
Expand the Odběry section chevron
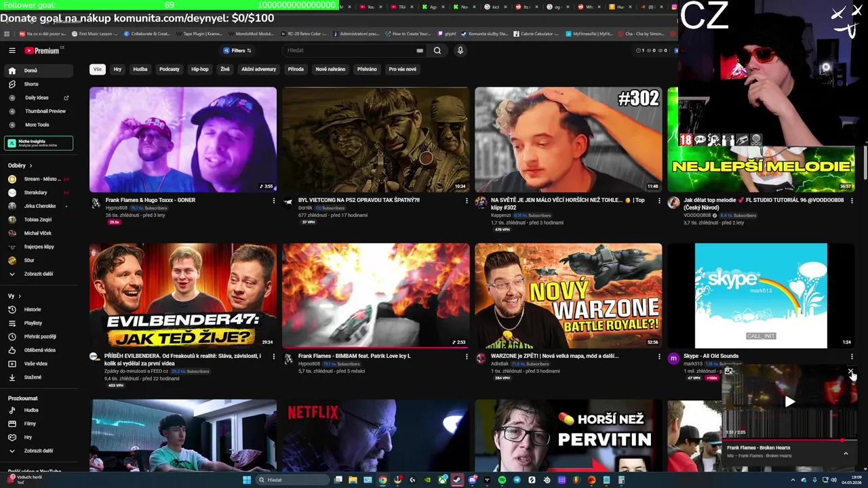point(31,165)
